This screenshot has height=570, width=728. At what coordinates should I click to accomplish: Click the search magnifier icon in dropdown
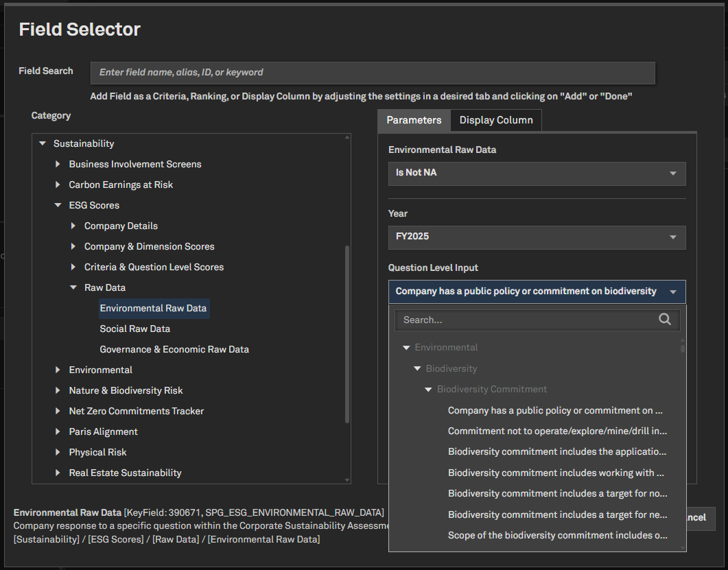(664, 319)
